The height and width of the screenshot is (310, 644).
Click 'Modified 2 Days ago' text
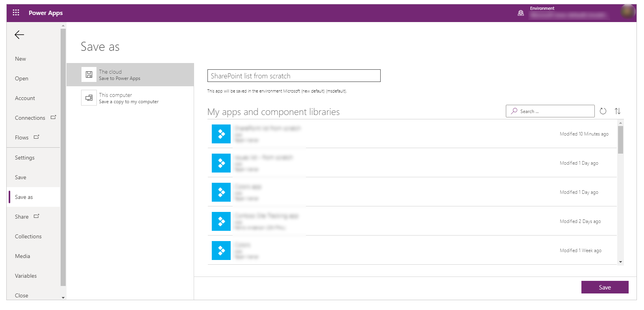coord(580,221)
